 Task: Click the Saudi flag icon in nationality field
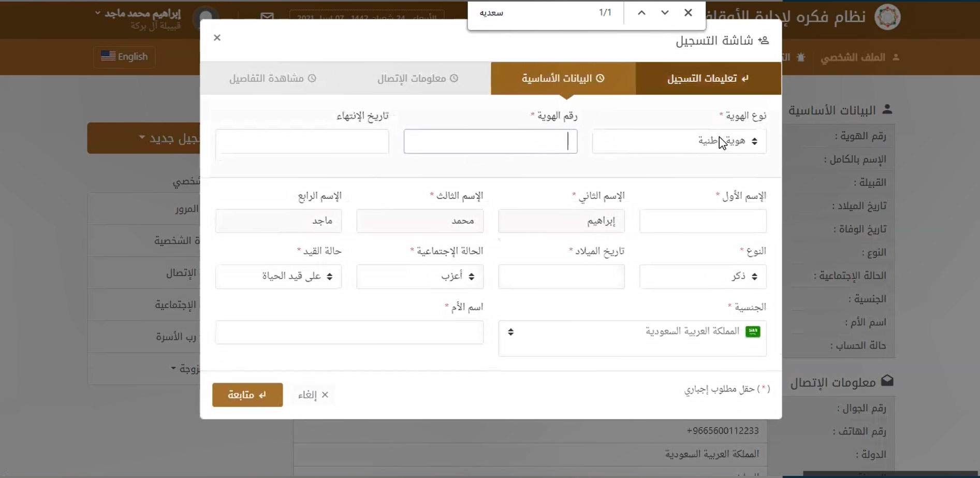(753, 332)
